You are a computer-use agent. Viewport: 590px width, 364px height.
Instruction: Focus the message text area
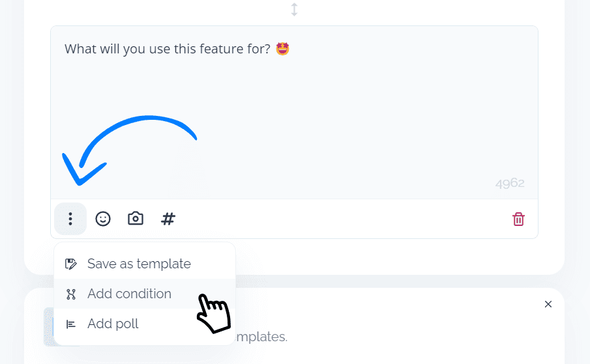click(294, 113)
